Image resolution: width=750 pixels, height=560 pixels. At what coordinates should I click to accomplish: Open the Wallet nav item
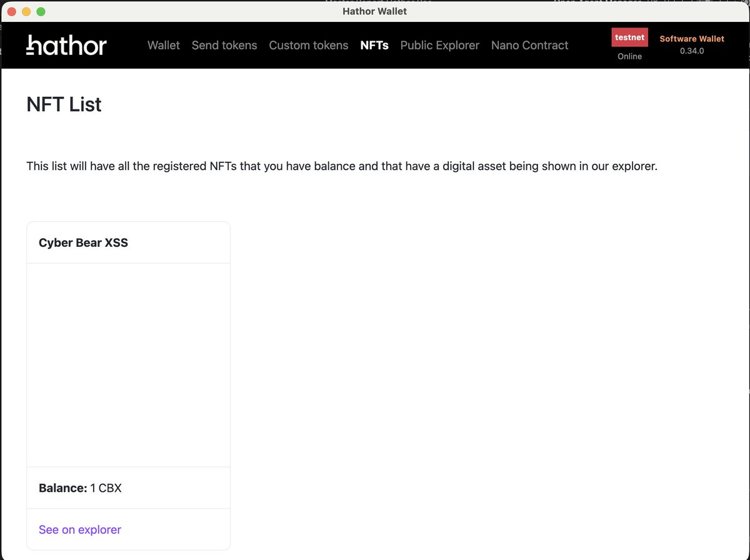[164, 45]
